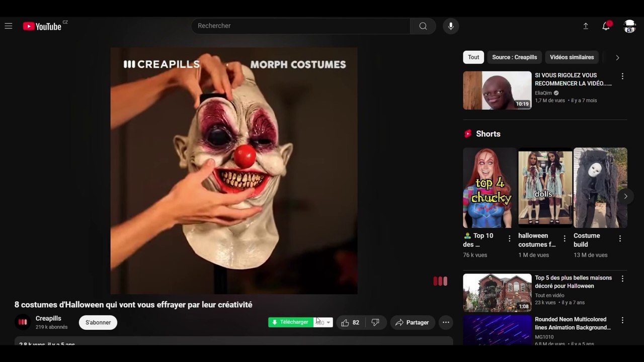Click the EliaQim channel name
The image size is (644, 362).
[x=543, y=93]
